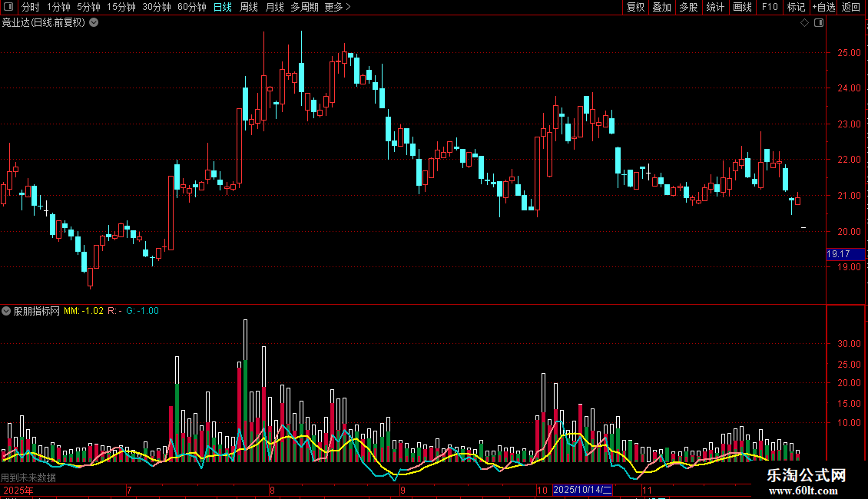Image resolution: width=868 pixels, height=499 pixels.
Task: Click the 竞业达(日线.前复权) title
Action: click(44, 23)
